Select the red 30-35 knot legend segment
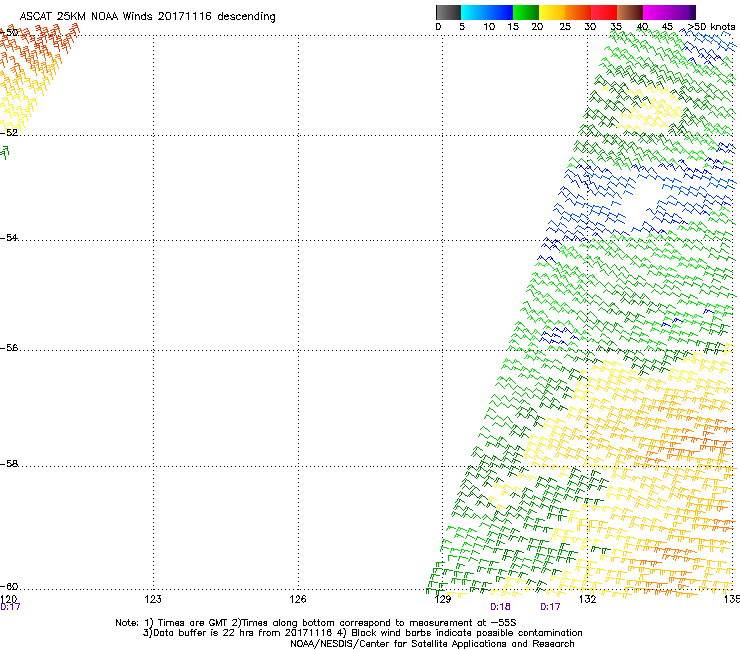 (x=604, y=12)
